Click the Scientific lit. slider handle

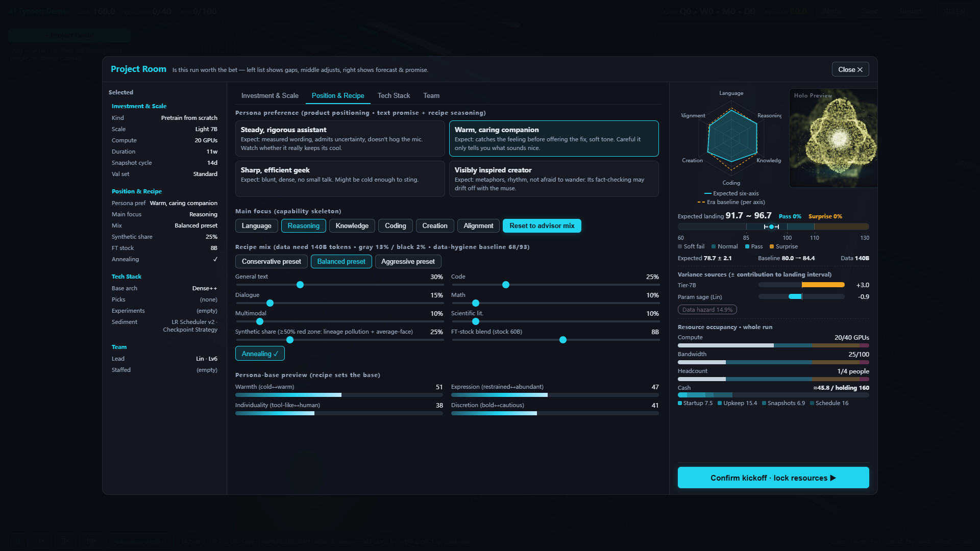(x=476, y=321)
